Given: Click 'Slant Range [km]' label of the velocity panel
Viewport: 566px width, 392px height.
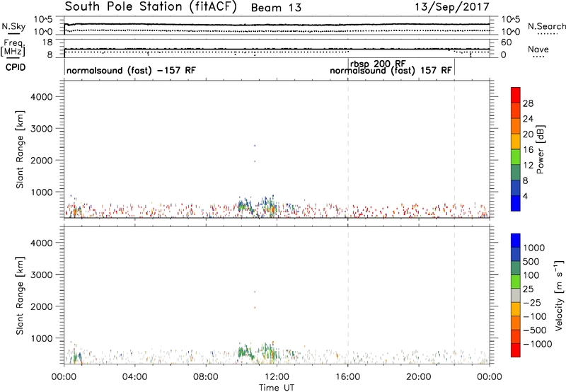Looking at the screenshot, I should click(20, 296).
